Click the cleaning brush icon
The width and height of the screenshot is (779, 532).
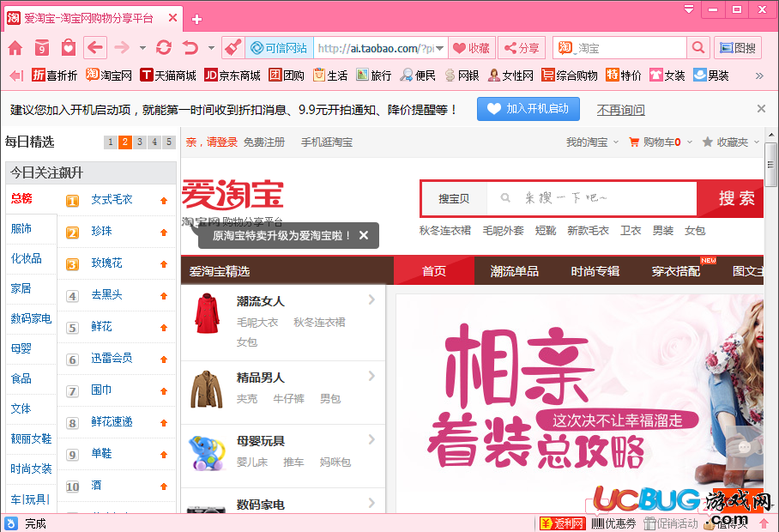pos(232,48)
